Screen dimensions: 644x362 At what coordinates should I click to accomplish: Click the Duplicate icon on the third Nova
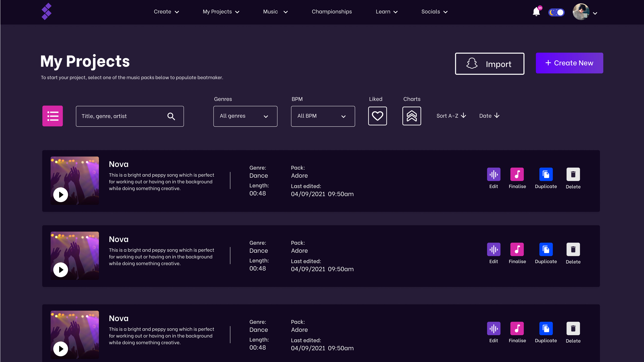coord(546,328)
